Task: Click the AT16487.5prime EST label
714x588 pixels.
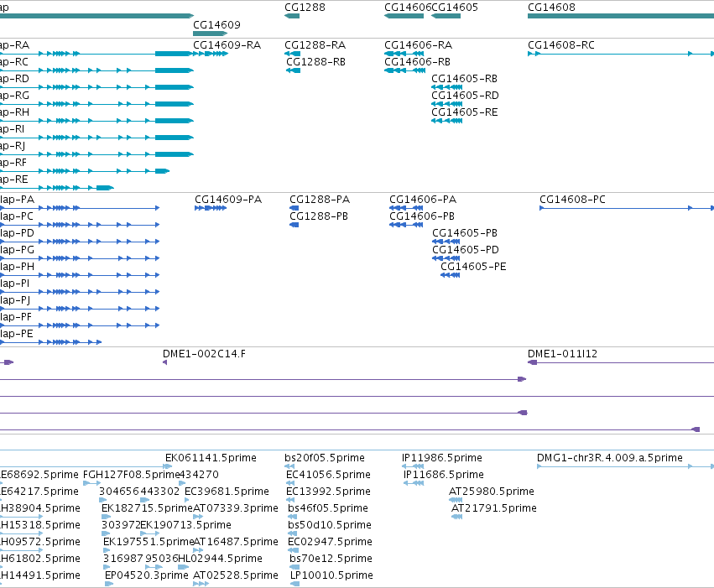Action: tap(236, 542)
